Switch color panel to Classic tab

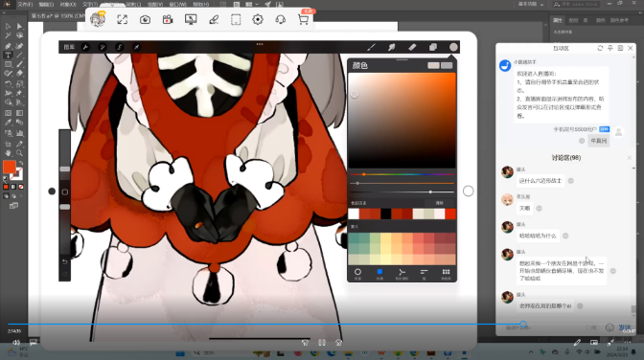click(379, 274)
